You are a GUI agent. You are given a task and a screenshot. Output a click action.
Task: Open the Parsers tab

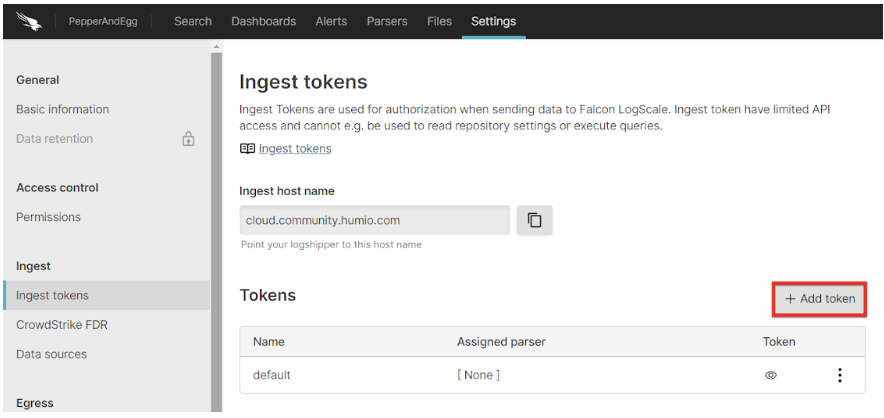coord(387,21)
